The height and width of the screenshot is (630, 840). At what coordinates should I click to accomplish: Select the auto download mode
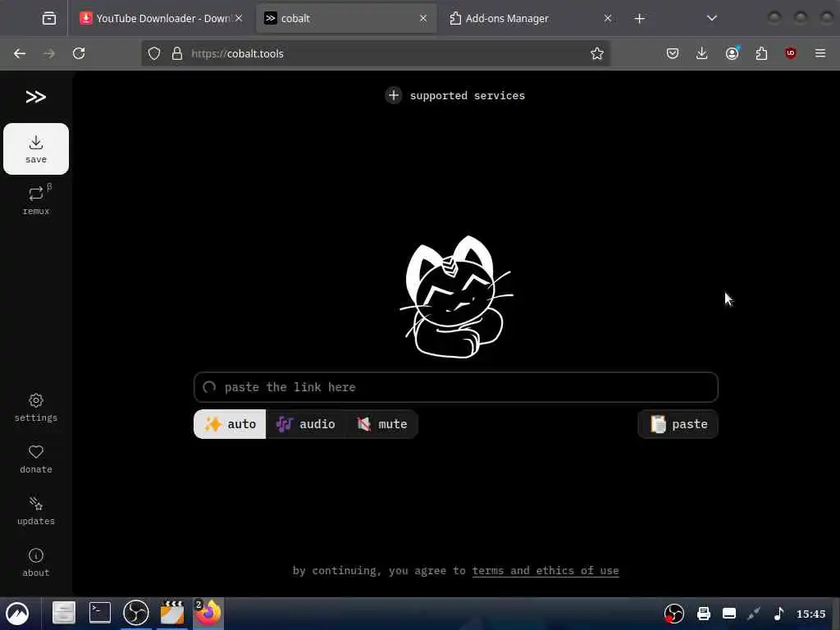(230, 424)
